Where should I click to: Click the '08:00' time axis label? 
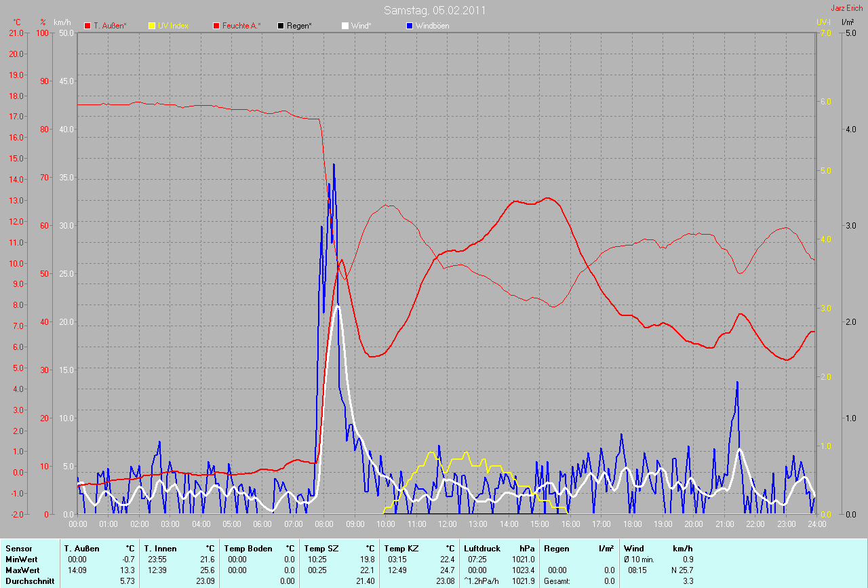[x=324, y=524]
